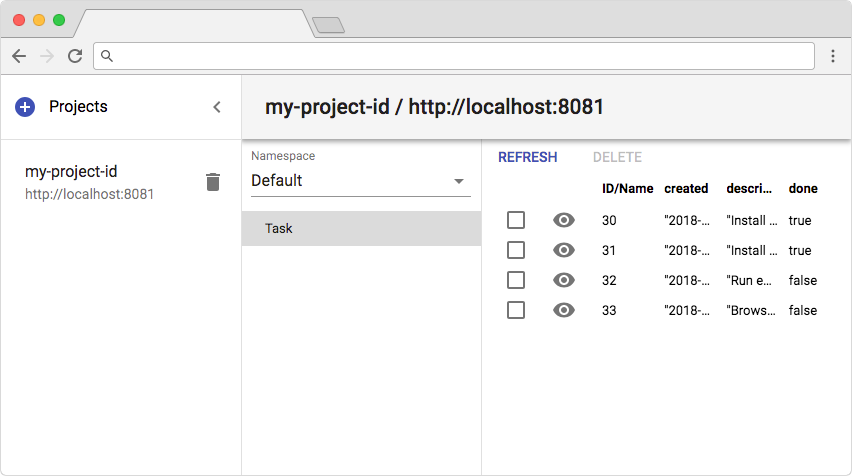Click the blue add project plus icon
This screenshot has width=852, height=476.
25,107
